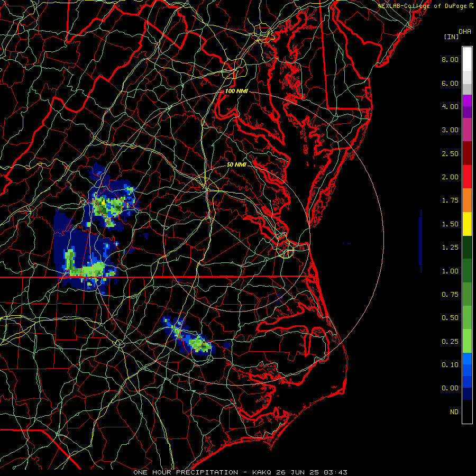Image resolution: width=476 pixels, height=476 pixels.
Task: Click the "KAKQ" station identifier in caption
Action: [x=263, y=472]
